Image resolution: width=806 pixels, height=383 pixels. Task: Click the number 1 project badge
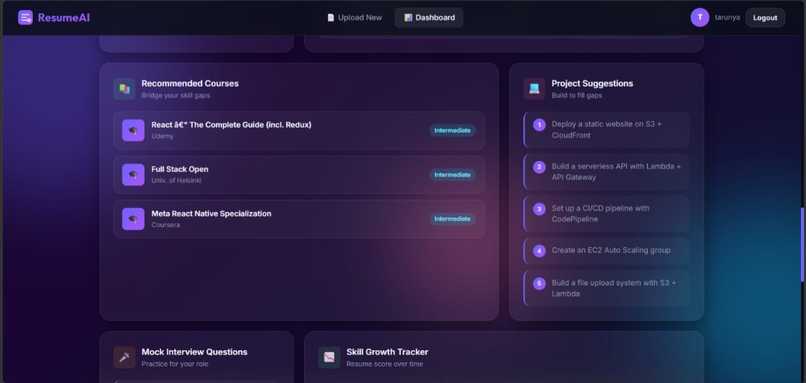[539, 125]
